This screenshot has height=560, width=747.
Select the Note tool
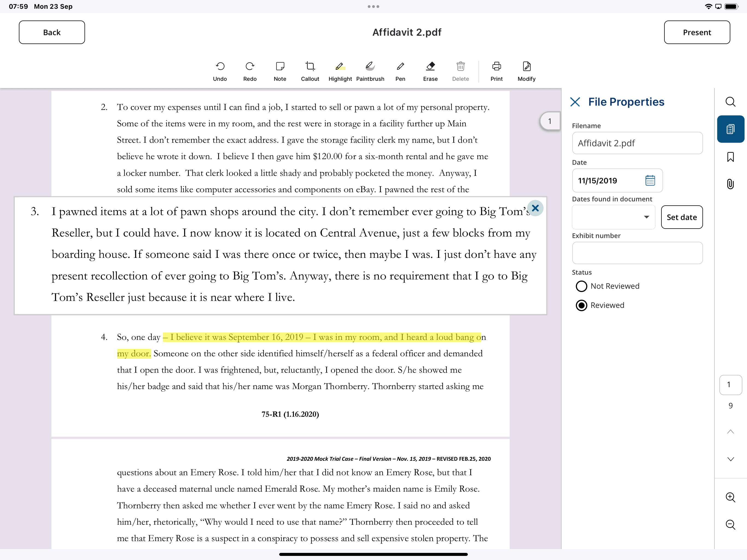[x=280, y=71]
